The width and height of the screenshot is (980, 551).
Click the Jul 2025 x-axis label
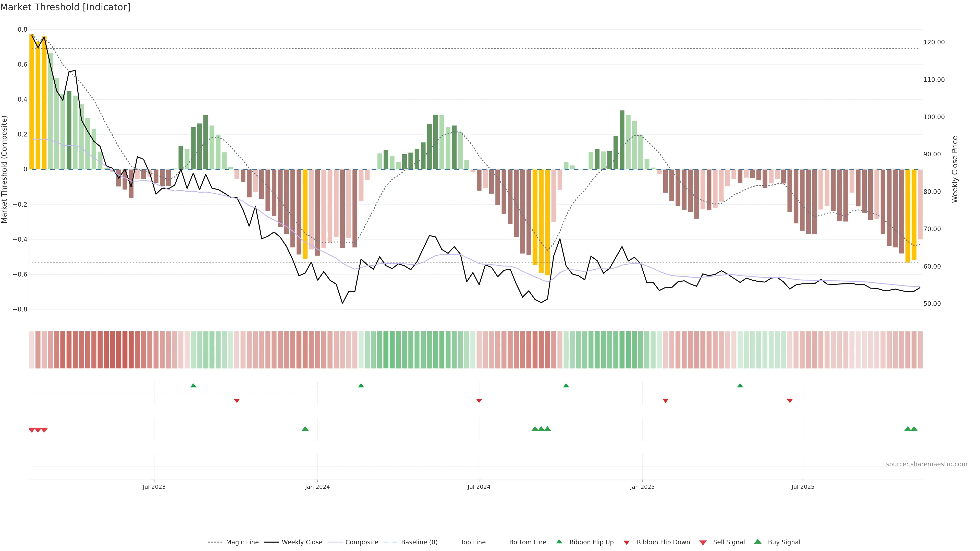tap(803, 487)
